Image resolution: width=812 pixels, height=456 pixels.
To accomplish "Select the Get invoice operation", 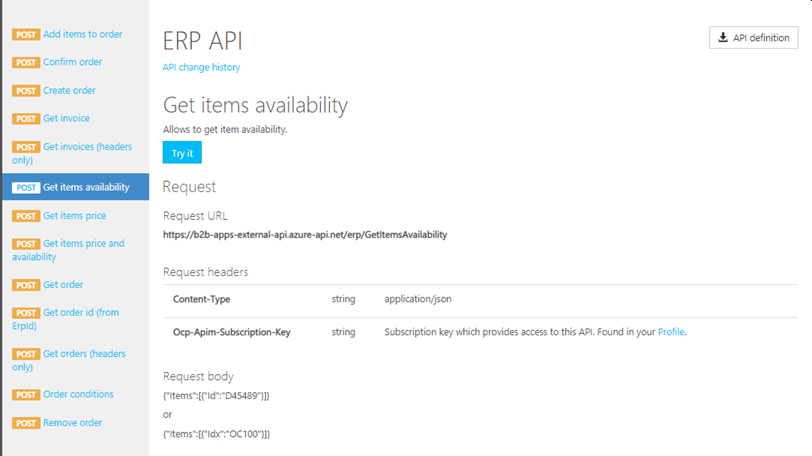I will click(x=66, y=118).
